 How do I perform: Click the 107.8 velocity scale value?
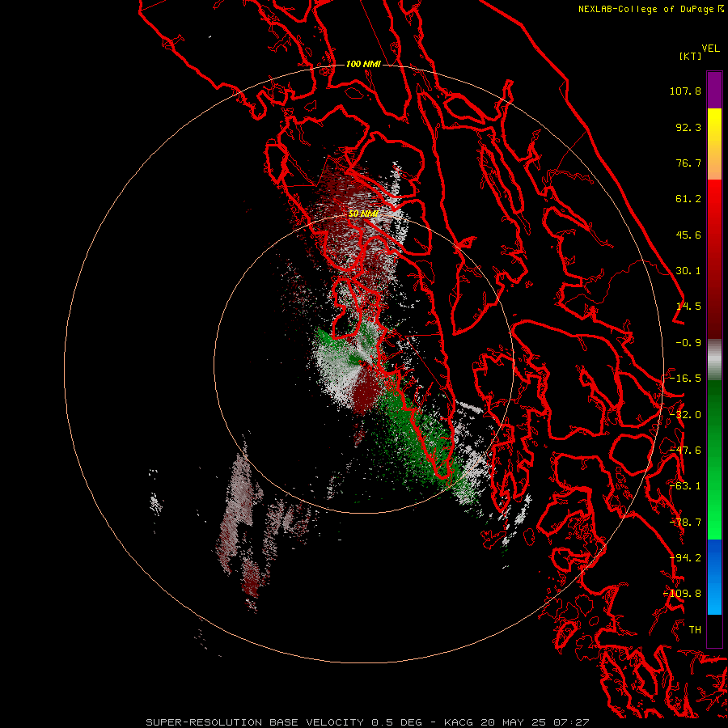click(x=685, y=91)
